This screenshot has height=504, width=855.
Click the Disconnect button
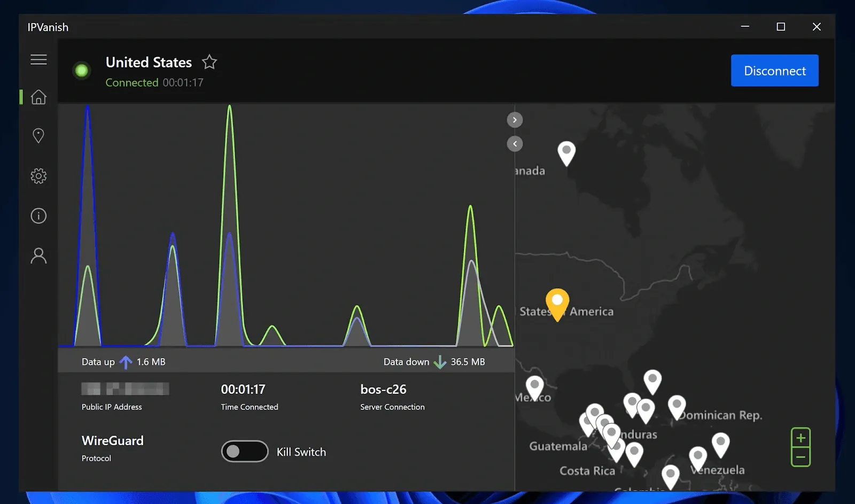click(x=774, y=71)
